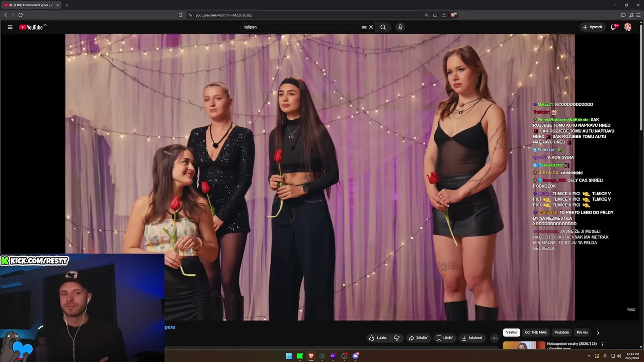Click the YouTube search field with tulipan
Image resolution: width=644 pixels, height=362 pixels.
(302, 27)
